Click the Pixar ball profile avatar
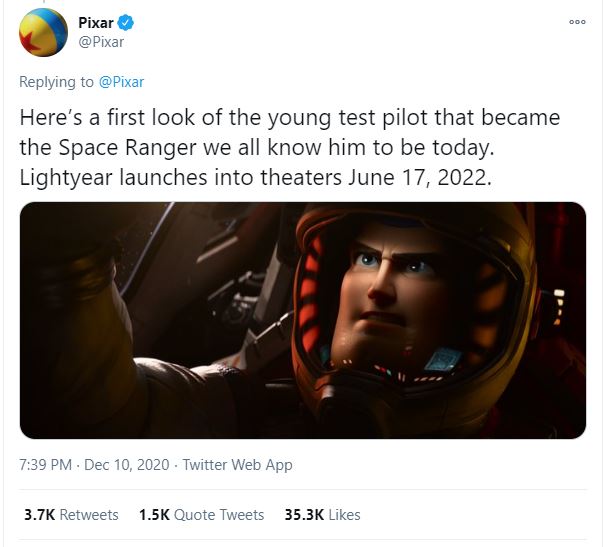Viewport: 607px width, 547px height. [x=43, y=31]
